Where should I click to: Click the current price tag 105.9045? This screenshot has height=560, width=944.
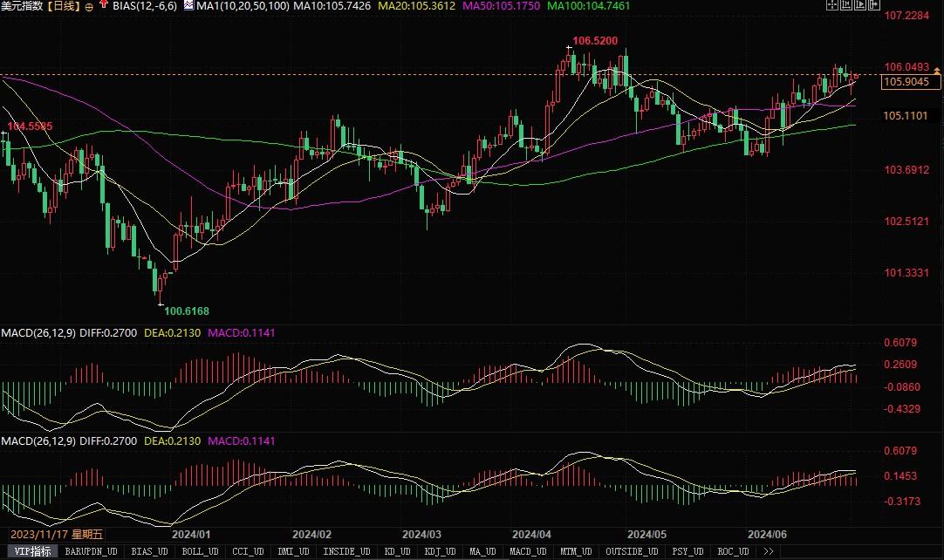(906, 82)
